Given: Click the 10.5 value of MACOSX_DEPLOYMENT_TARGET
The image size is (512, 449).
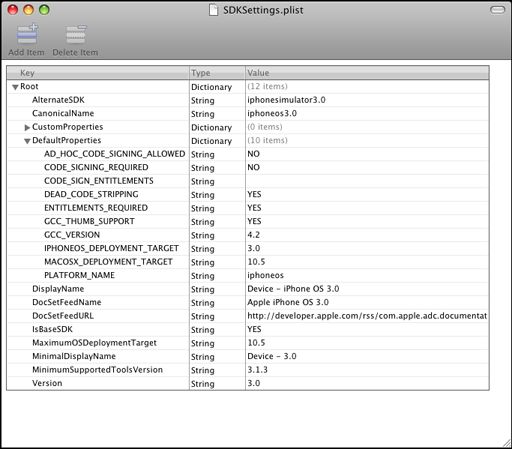Looking at the screenshot, I should tap(256, 262).
